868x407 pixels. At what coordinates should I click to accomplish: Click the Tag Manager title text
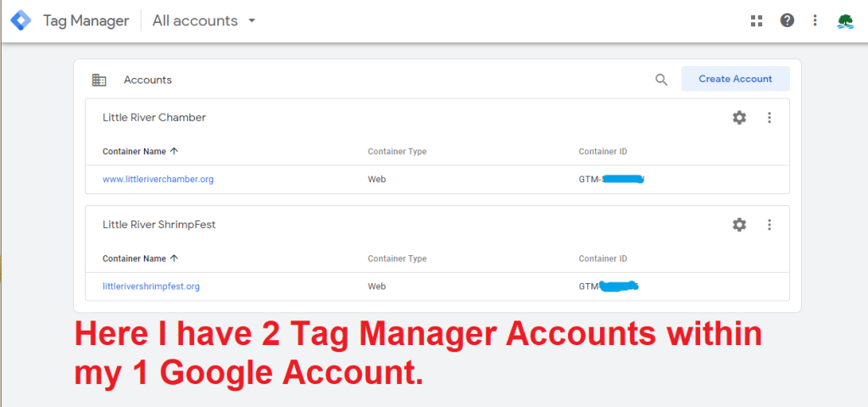click(x=86, y=21)
